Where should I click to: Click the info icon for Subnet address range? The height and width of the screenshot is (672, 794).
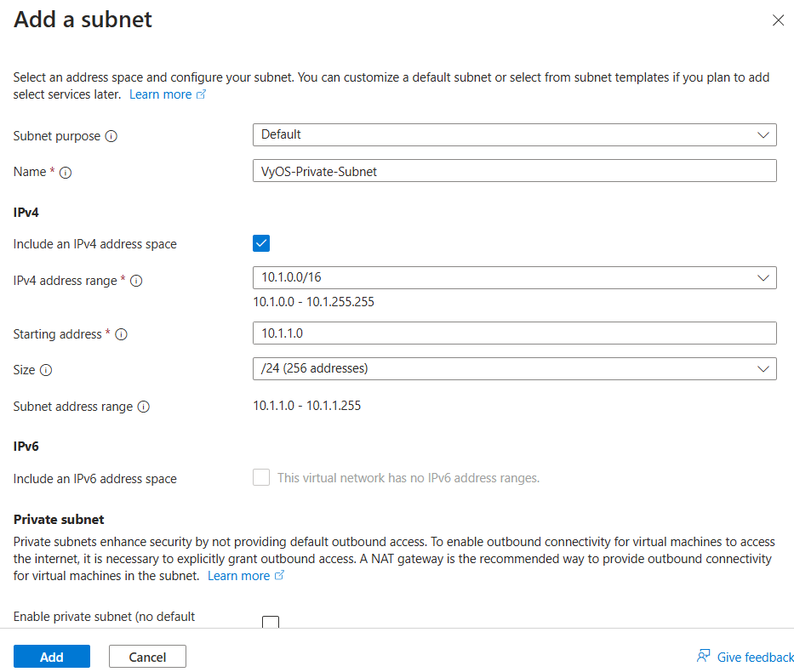click(x=141, y=407)
